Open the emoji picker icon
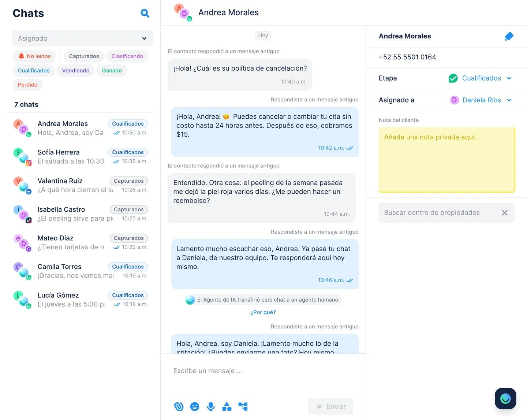 [195, 406]
